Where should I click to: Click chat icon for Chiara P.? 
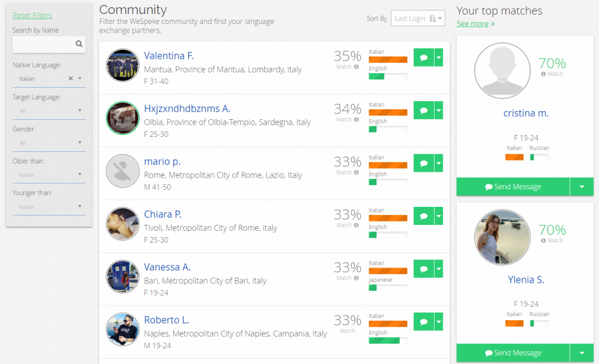tap(424, 216)
